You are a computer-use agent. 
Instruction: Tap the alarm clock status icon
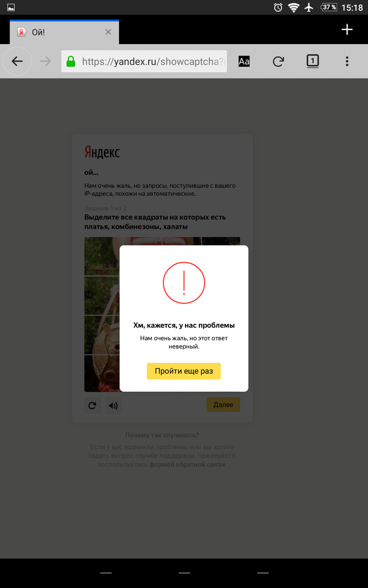pos(278,7)
